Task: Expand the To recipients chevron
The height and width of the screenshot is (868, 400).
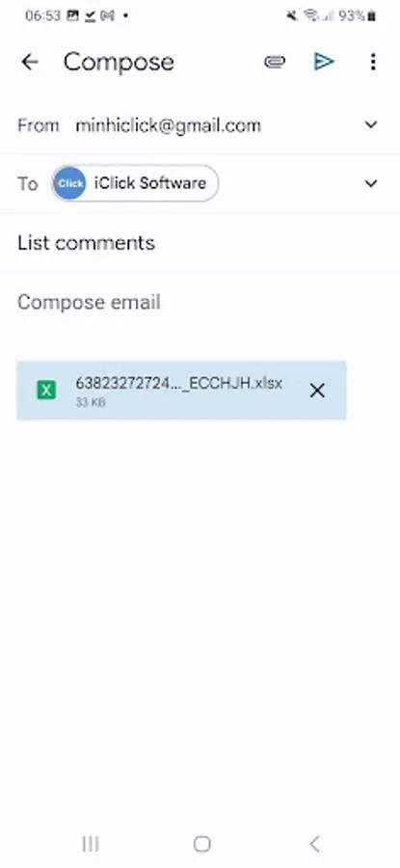Action: (x=371, y=183)
